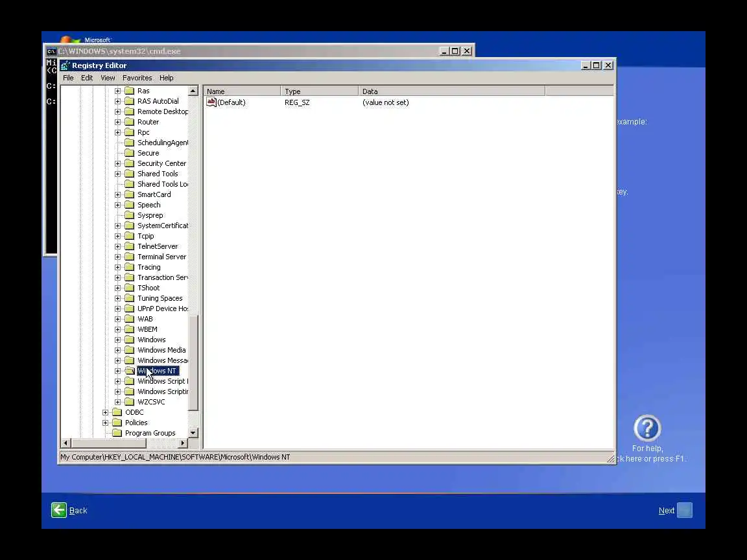Click the vertical scrollbar thumb in tree

[193, 363]
